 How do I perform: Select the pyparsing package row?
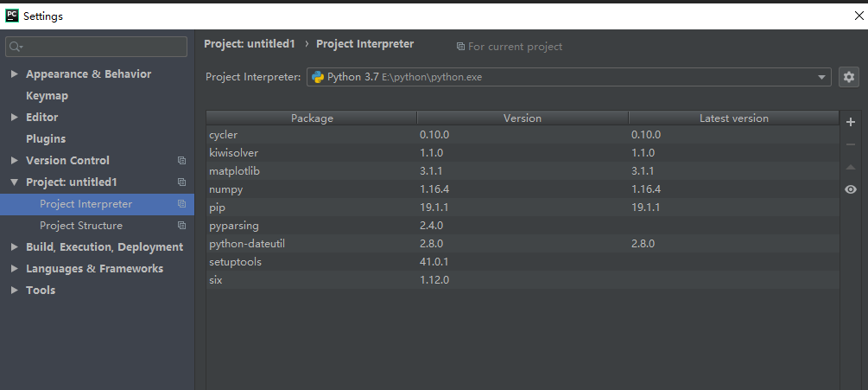pos(523,226)
